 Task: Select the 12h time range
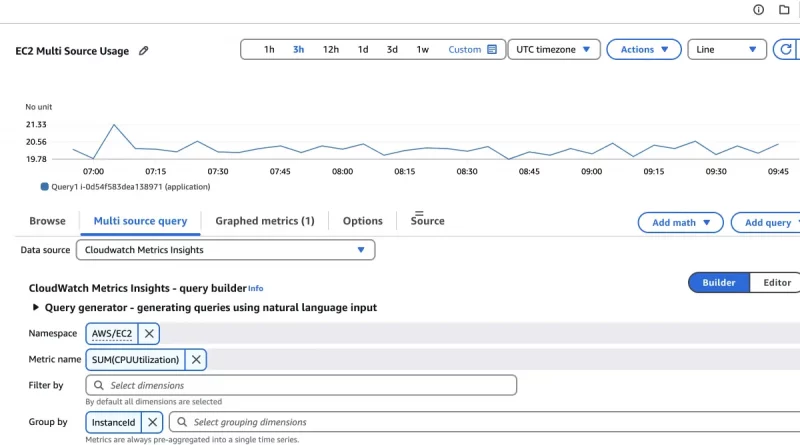tap(331, 50)
